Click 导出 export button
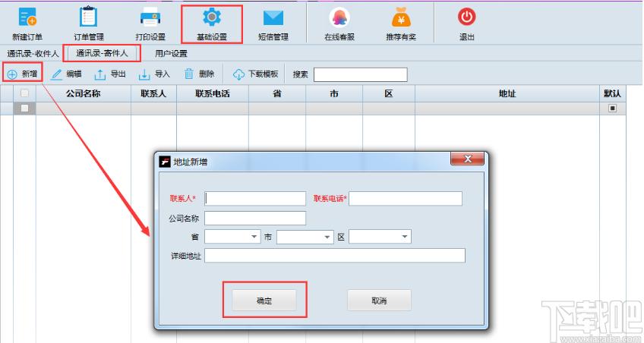Image resolution: width=644 pixels, height=343 pixels. (x=110, y=74)
